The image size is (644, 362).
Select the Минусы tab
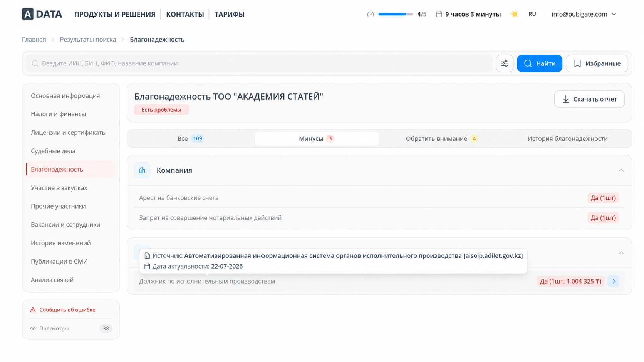[317, 138]
